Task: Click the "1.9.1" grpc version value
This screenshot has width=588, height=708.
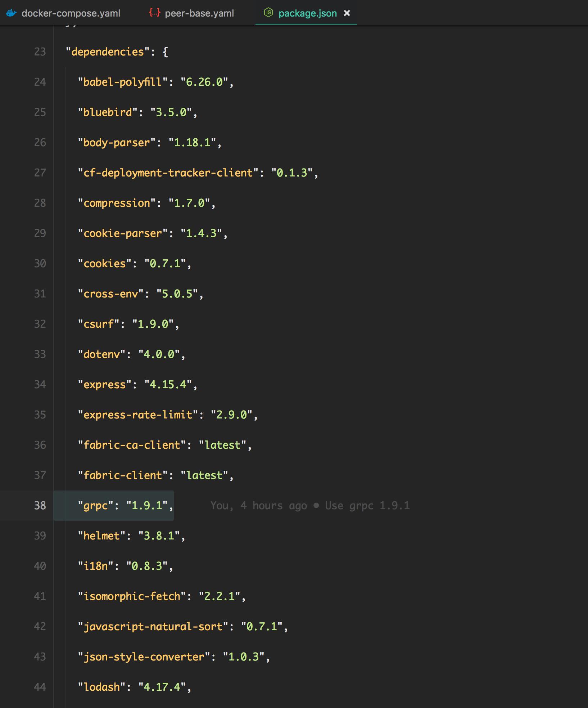Action: pos(147,506)
